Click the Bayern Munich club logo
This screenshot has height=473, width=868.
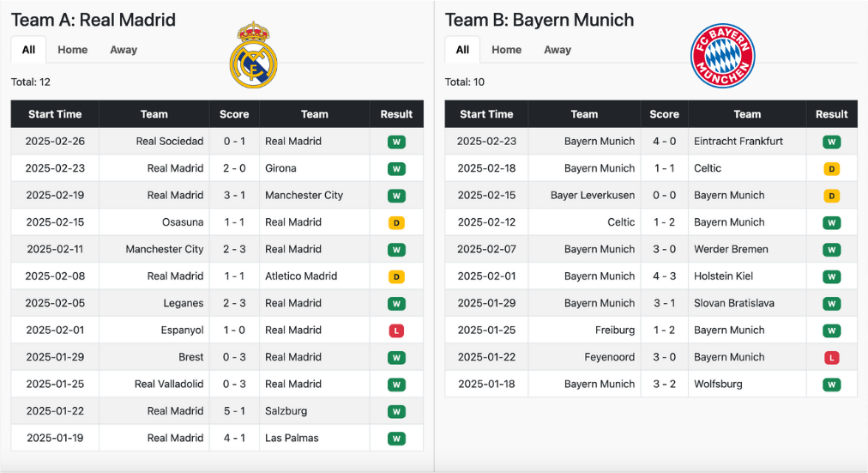722,56
